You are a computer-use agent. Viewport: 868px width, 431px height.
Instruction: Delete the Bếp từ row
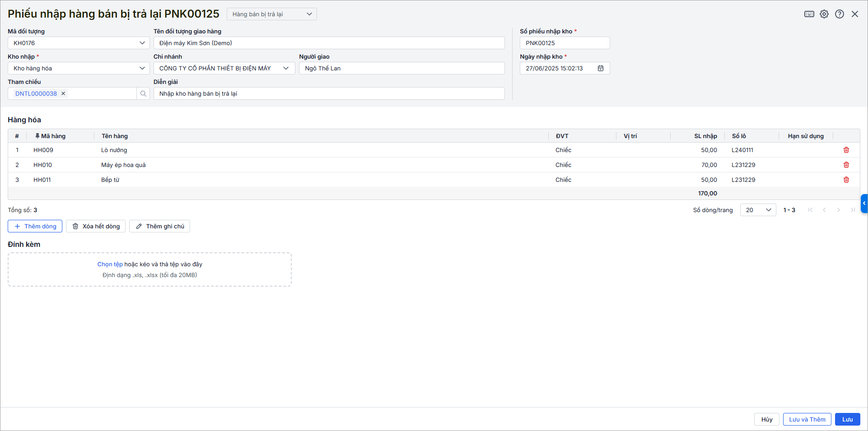tap(846, 180)
